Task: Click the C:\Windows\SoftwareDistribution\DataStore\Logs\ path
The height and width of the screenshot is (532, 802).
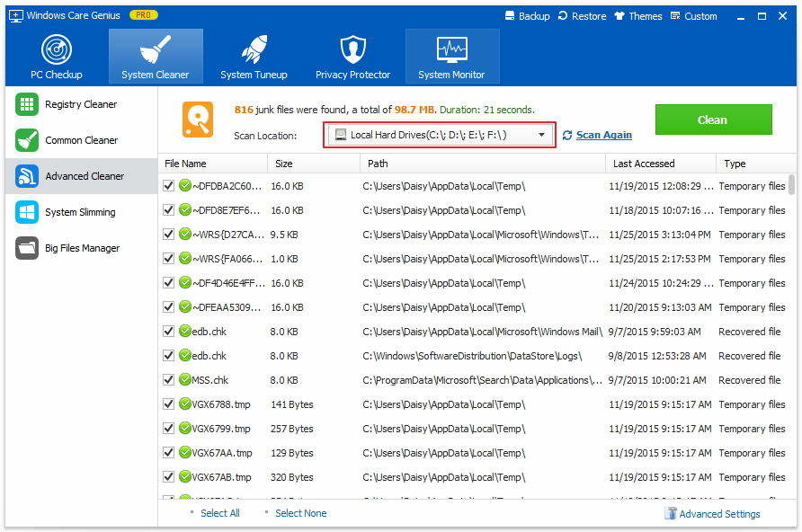Action: [472, 356]
